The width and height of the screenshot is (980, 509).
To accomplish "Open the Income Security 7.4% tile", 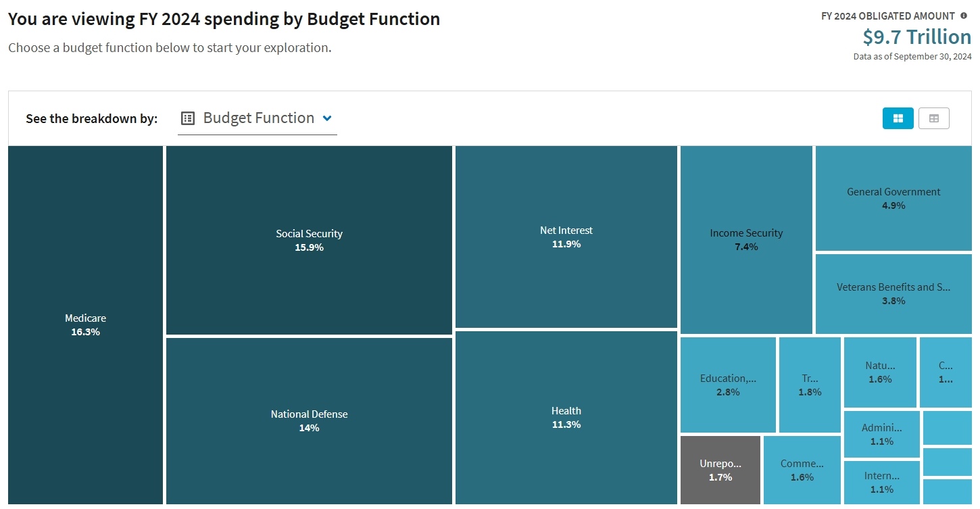I will point(746,239).
